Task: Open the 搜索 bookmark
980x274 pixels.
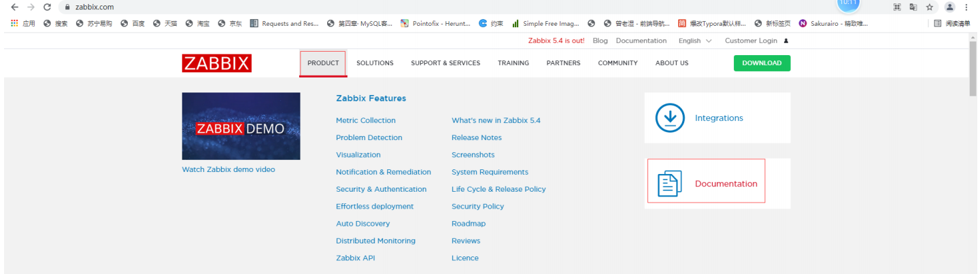Action: [x=56, y=23]
